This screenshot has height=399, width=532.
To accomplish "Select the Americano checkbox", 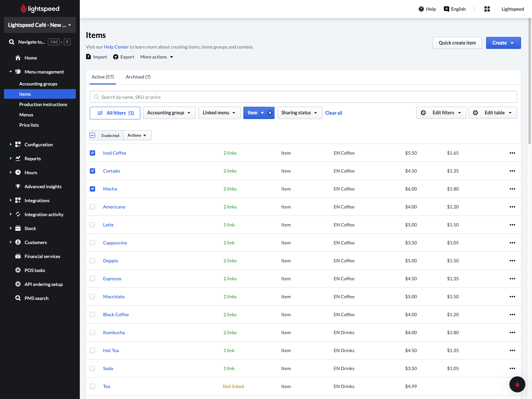I will coord(92,207).
